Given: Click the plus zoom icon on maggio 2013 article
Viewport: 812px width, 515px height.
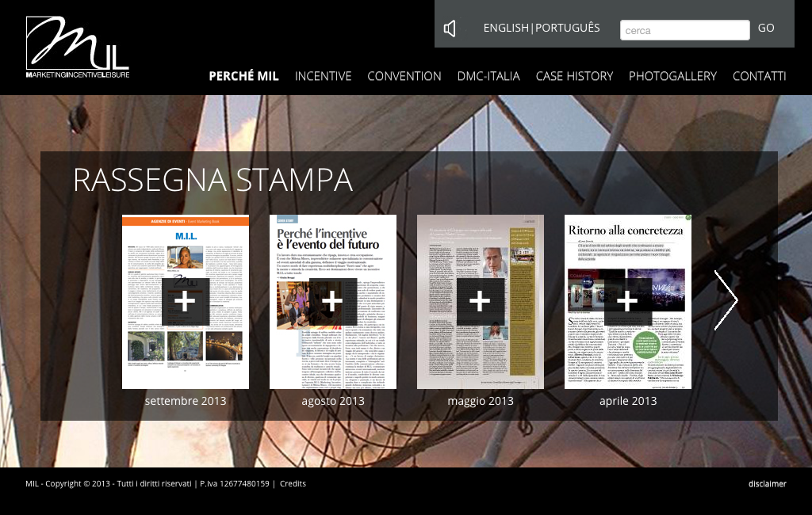Looking at the screenshot, I should [x=480, y=301].
